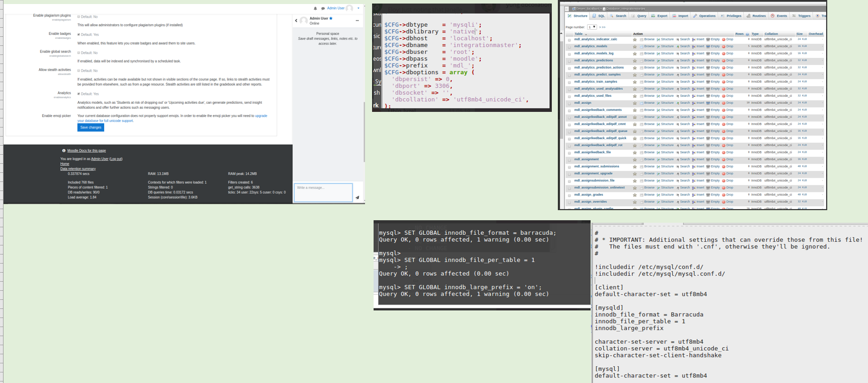The height and width of the screenshot is (383, 868).
Task: Jump to last page of tables
Action: (x=604, y=27)
